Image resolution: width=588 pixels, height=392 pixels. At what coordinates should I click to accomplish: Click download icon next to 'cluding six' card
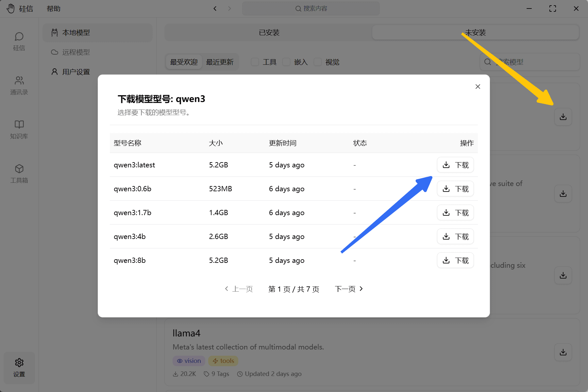click(563, 275)
